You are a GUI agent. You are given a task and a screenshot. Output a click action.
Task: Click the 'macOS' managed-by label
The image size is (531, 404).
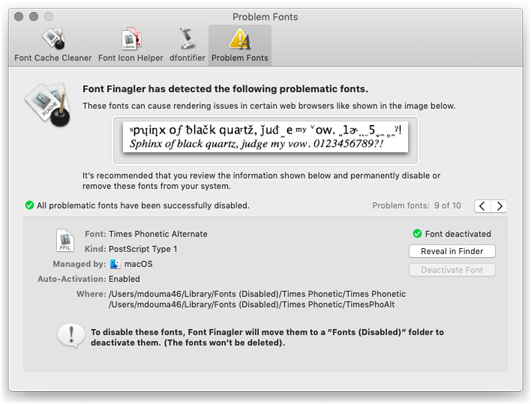click(138, 264)
